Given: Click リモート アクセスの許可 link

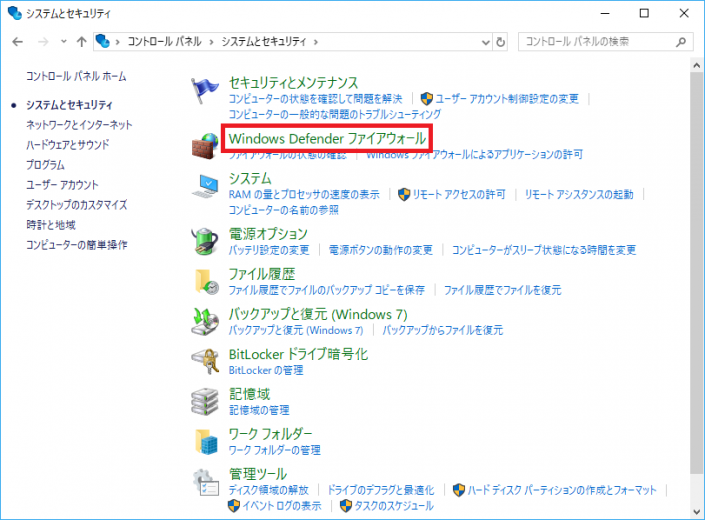Looking at the screenshot, I should coord(459,195).
